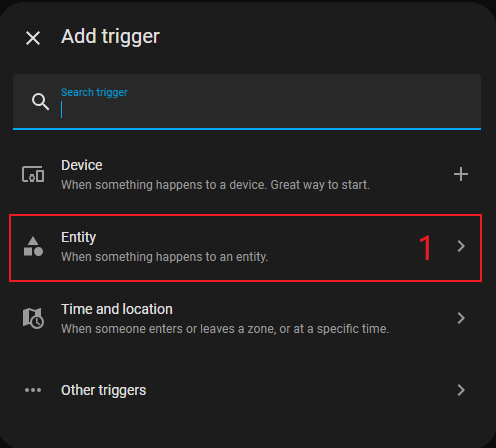Click the Add trigger dialog heading
This screenshot has width=496, height=448.
[x=110, y=37]
